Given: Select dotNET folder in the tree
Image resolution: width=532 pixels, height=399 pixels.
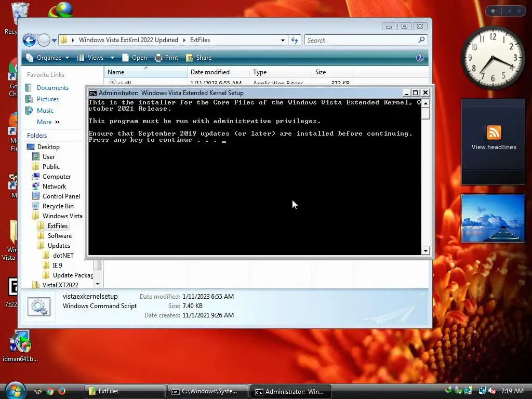Looking at the screenshot, I should coord(63,256).
